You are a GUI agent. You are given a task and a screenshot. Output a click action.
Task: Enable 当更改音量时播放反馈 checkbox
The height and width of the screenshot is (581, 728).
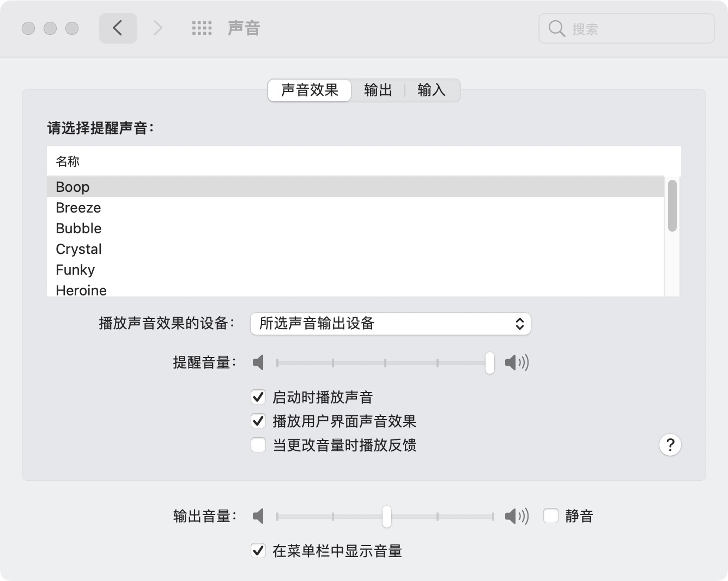[258, 445]
